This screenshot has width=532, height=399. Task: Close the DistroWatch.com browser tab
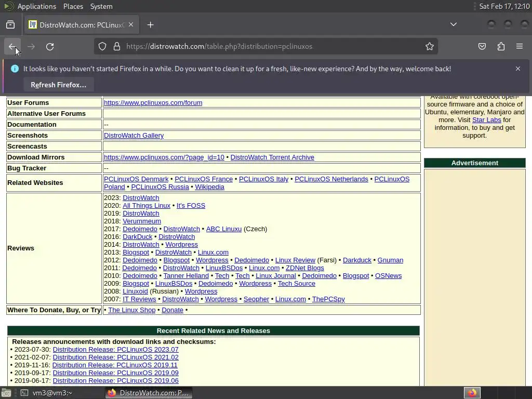pyautogui.click(x=131, y=25)
